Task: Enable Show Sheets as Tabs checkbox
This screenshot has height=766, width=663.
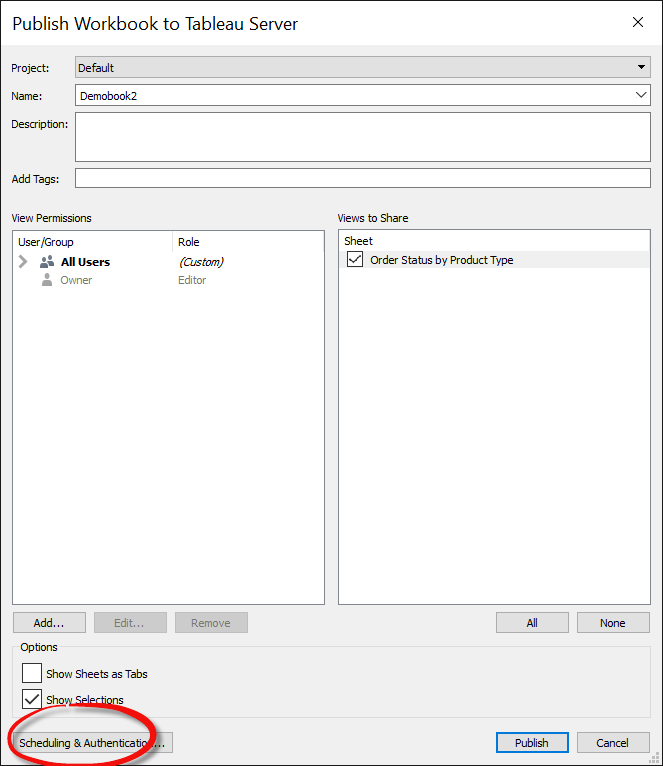Action: [32, 673]
